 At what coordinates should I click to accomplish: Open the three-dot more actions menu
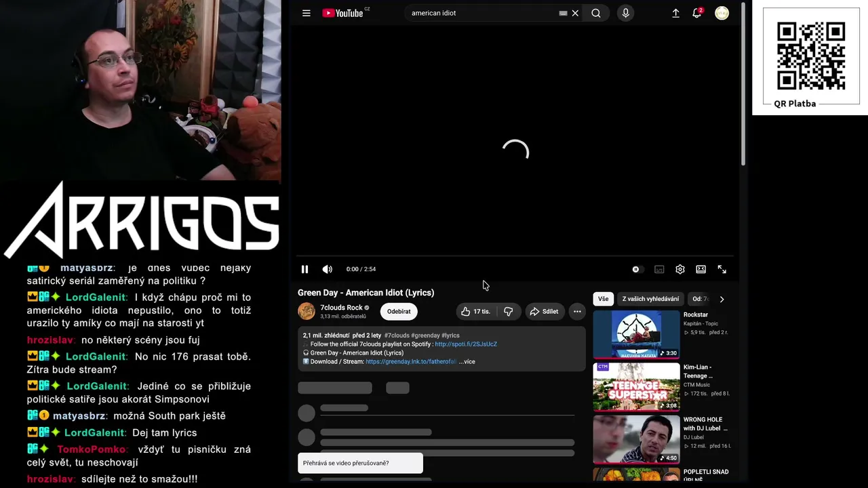pyautogui.click(x=577, y=312)
